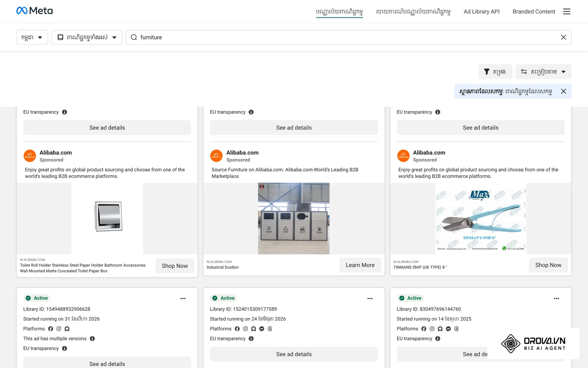Screen dimensions: 588x368
Task: Click multiple versions info icon
Action: click(x=92, y=339)
